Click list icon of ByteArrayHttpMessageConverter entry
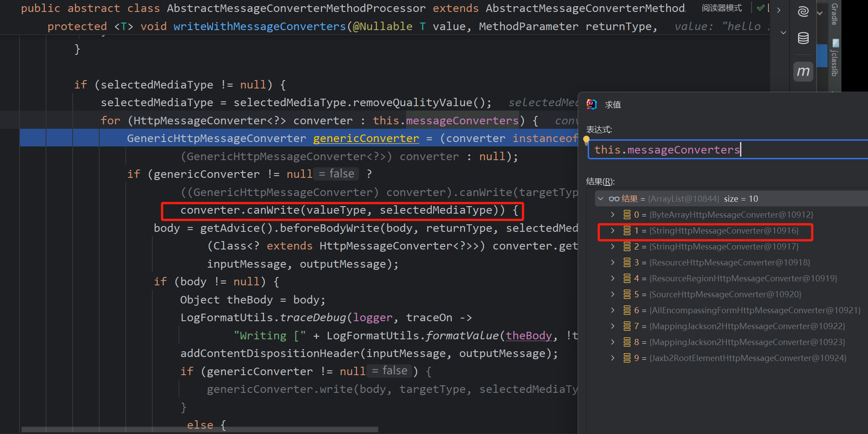Viewport: 868px width, 434px height. click(x=627, y=215)
